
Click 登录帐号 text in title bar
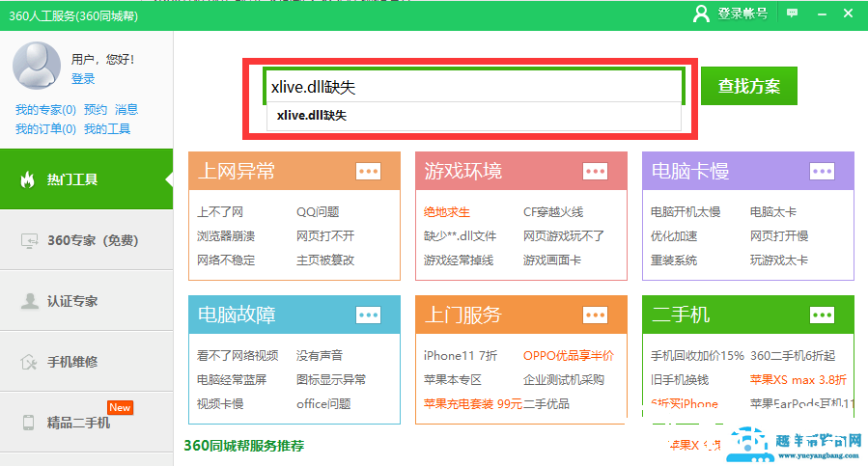[742, 14]
